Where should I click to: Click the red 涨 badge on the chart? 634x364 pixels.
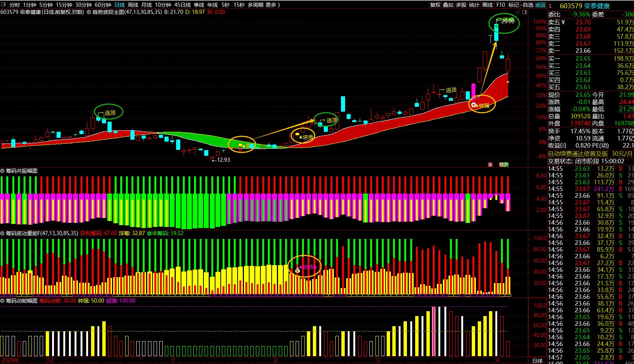tap(490, 164)
